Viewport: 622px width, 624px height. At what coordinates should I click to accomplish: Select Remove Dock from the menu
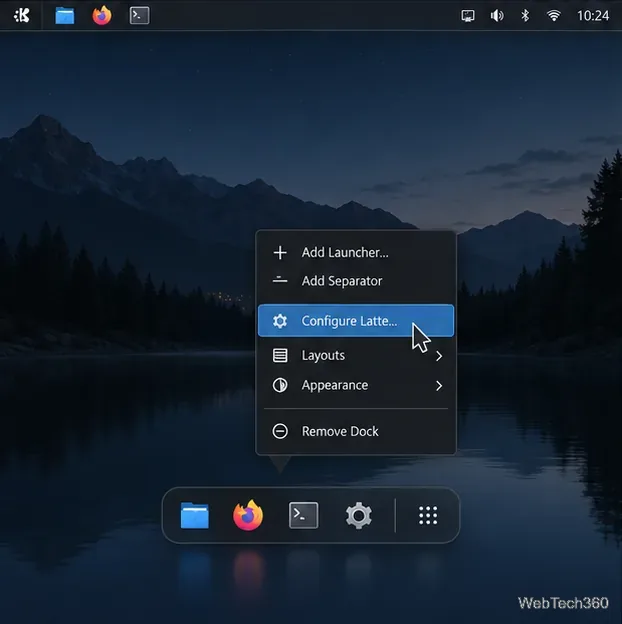[x=356, y=431]
